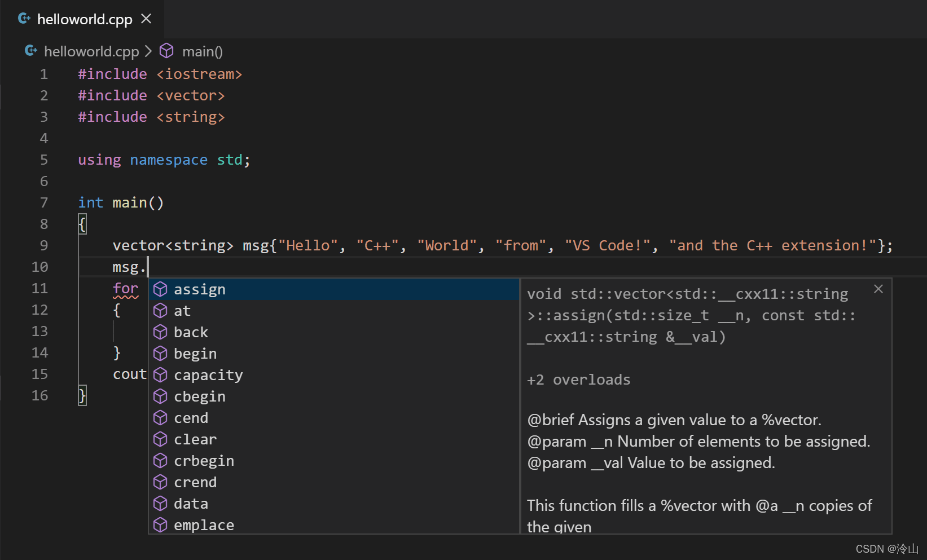Choose the assign suggestion
Image resolution: width=927 pixels, height=560 pixels.
click(x=333, y=289)
